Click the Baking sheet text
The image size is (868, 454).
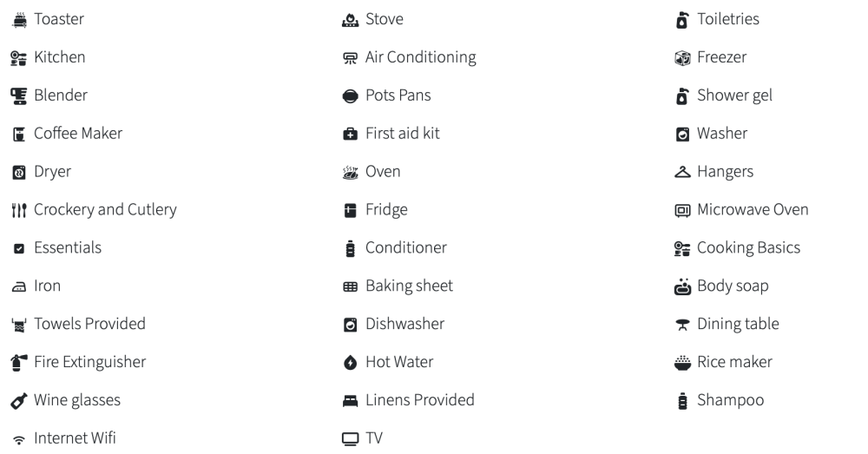(x=409, y=286)
